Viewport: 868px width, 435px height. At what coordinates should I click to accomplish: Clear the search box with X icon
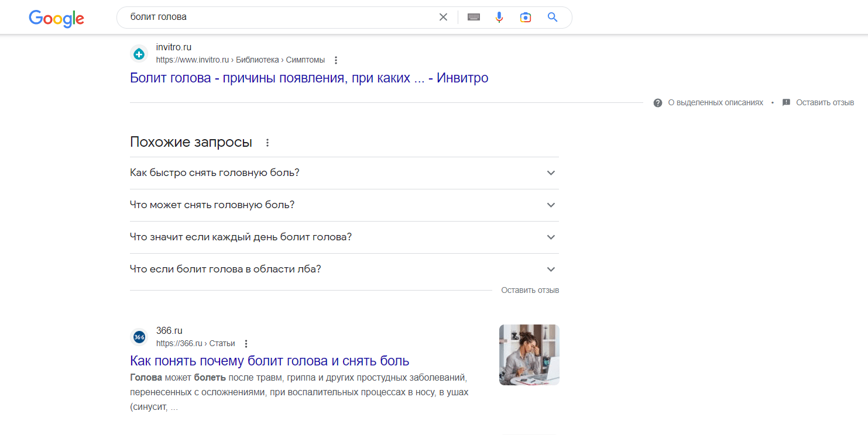click(x=443, y=17)
